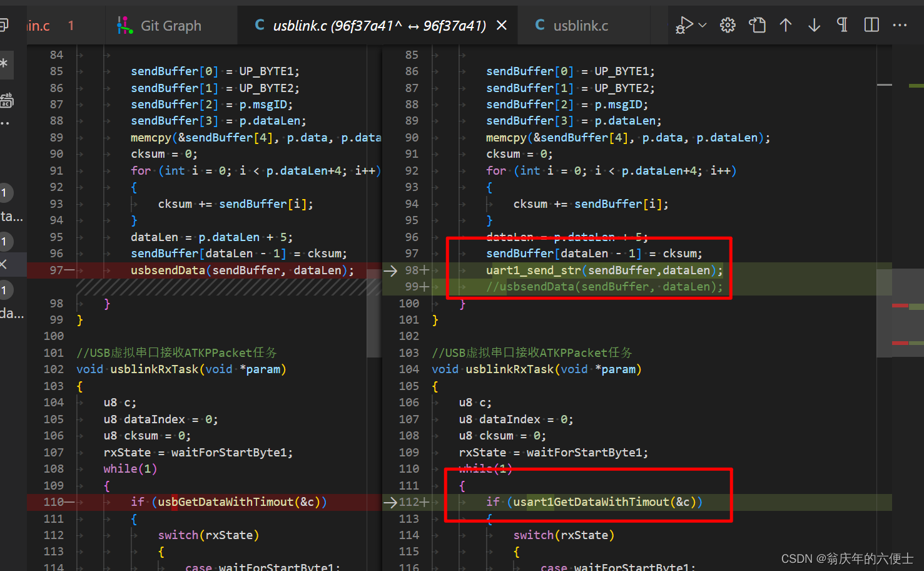
Task: Click right pane line sendBuffer[0] = UP_BYTE1
Action: (571, 71)
